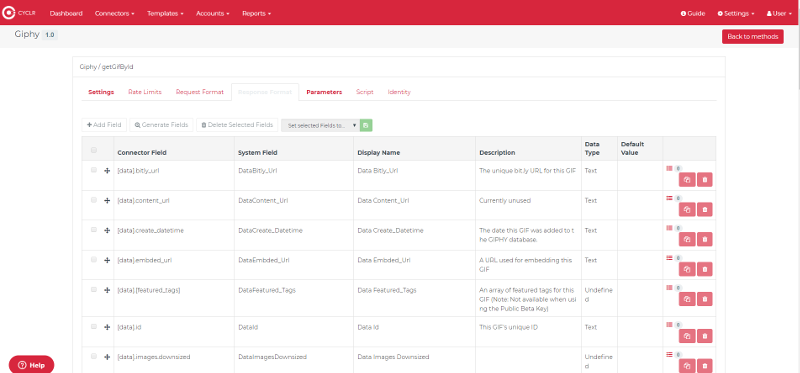Go to Dashboard in navigation bar
Screen dimensions: 800x373
tap(66, 13)
